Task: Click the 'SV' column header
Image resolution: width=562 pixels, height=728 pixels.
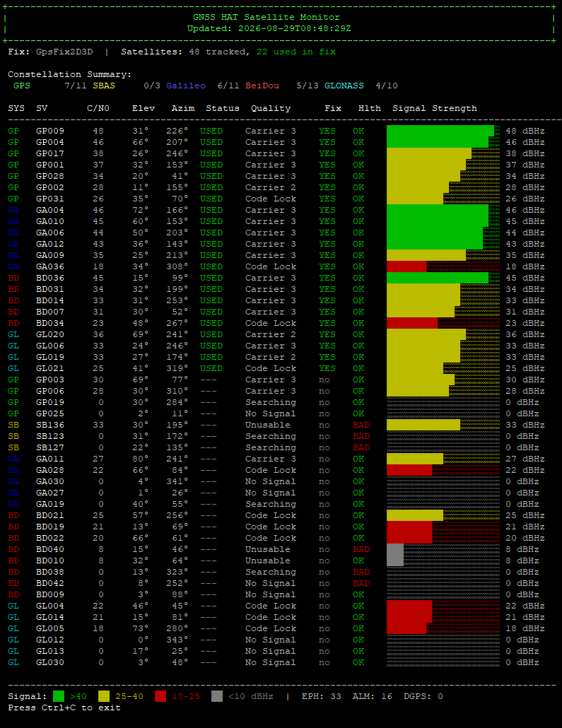Action: click(42, 108)
